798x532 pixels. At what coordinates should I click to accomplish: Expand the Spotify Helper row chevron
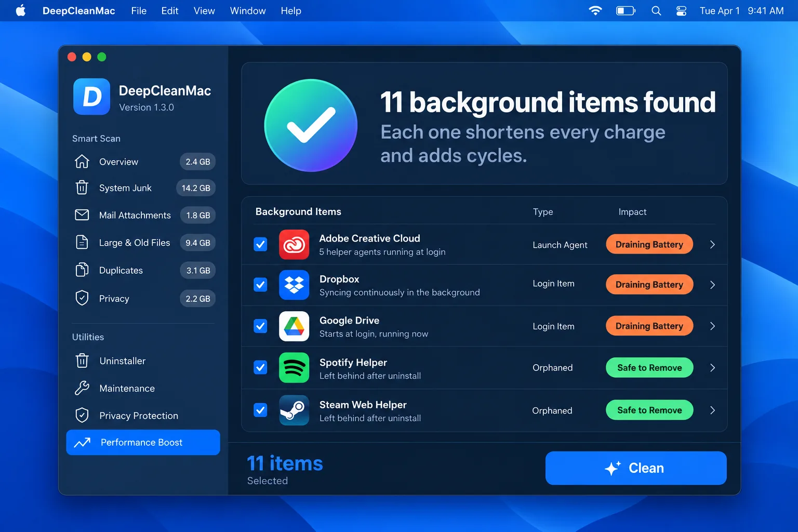[x=712, y=368]
